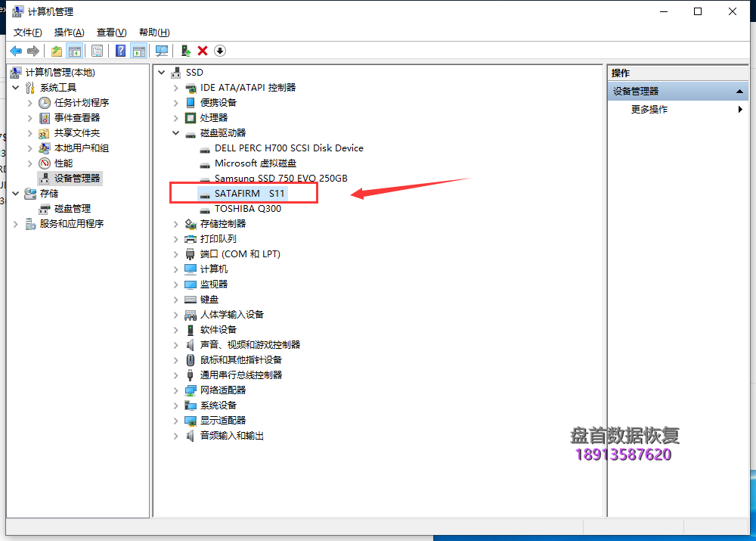Viewport: 756px width, 541px height.
Task: Click the 人体学输入设备 icon
Action: (191, 315)
